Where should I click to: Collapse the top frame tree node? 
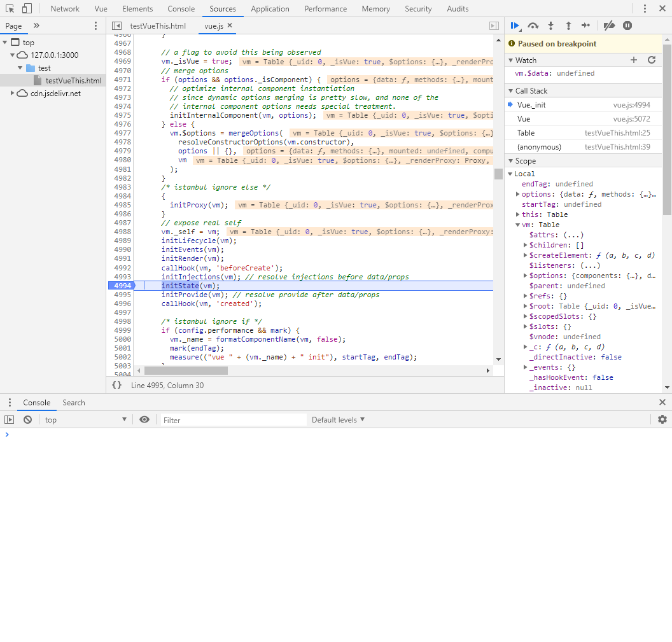coord(5,43)
